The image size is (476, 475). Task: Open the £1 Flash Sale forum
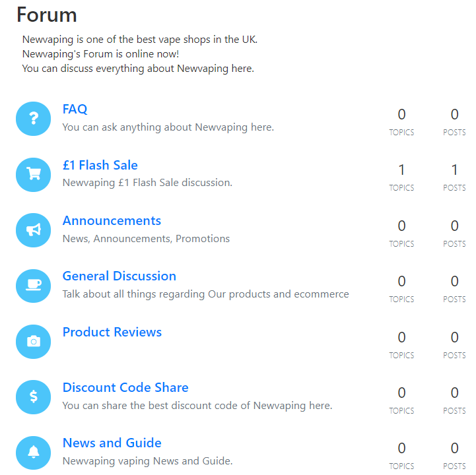[x=100, y=165]
